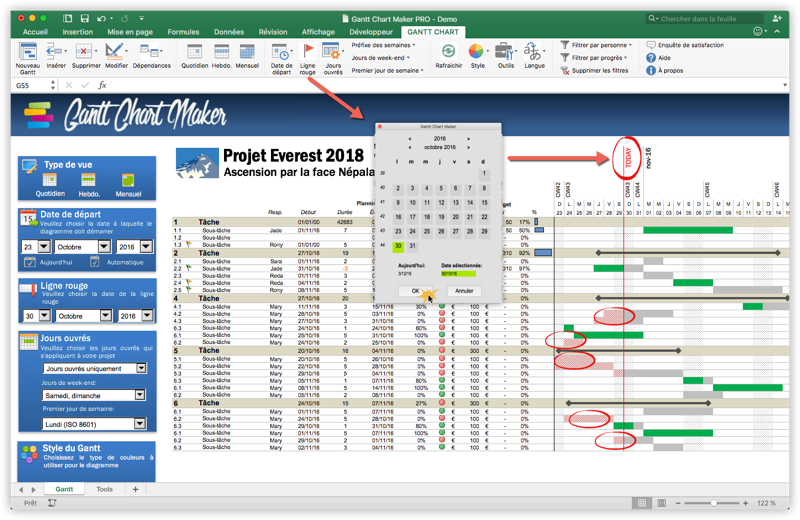
Task: Switch to the Tools sheet tab
Action: (105, 489)
